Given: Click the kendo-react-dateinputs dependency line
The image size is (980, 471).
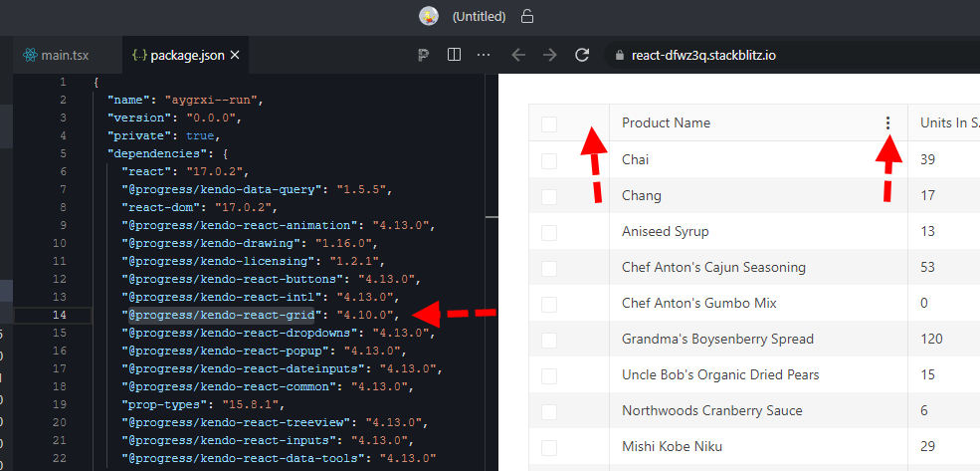Looking at the screenshot, I should coord(283,368).
